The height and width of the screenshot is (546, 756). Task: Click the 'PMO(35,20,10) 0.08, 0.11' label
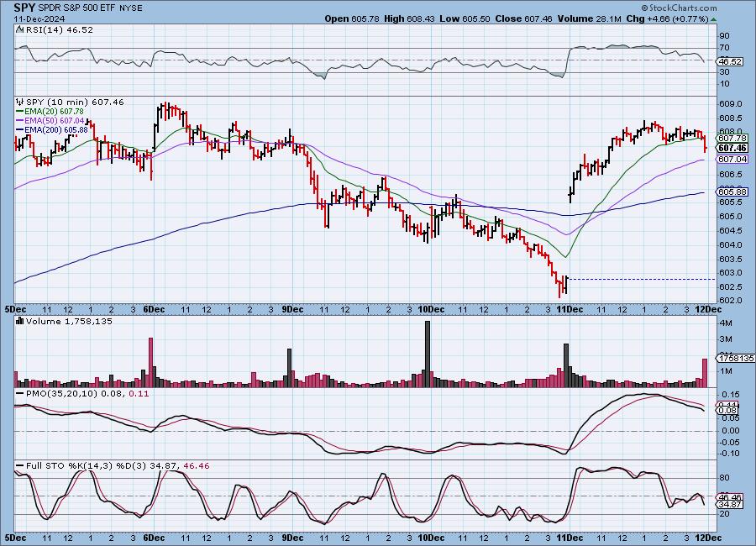pyautogui.click(x=87, y=394)
